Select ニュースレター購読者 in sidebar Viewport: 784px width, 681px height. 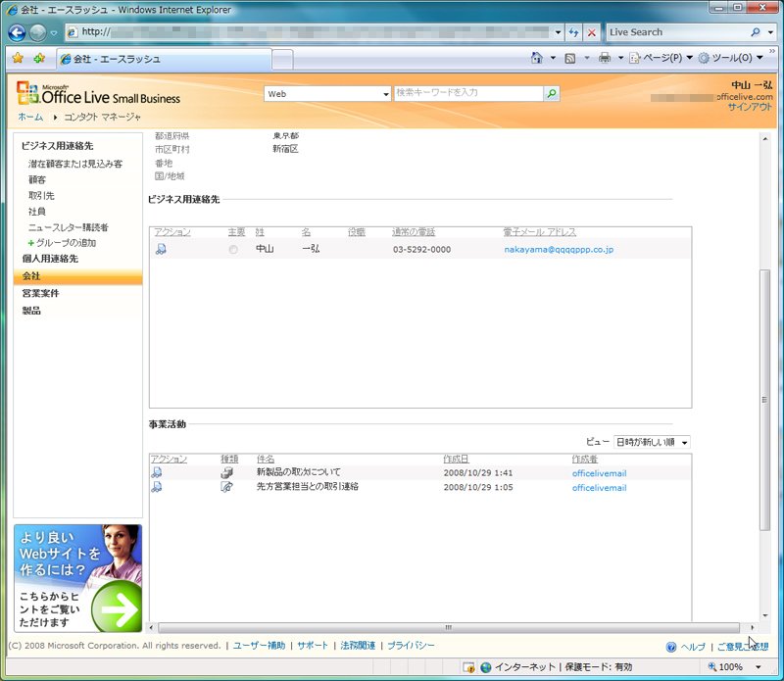[68, 227]
